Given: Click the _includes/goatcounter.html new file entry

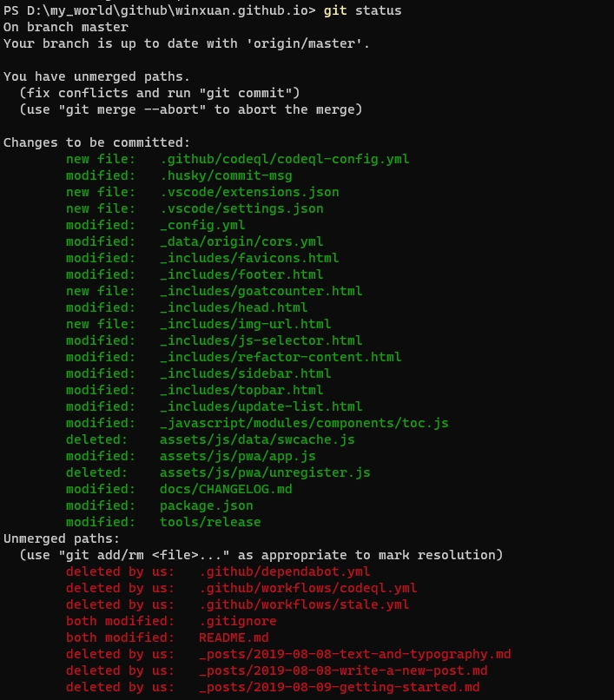Looking at the screenshot, I should point(261,291).
